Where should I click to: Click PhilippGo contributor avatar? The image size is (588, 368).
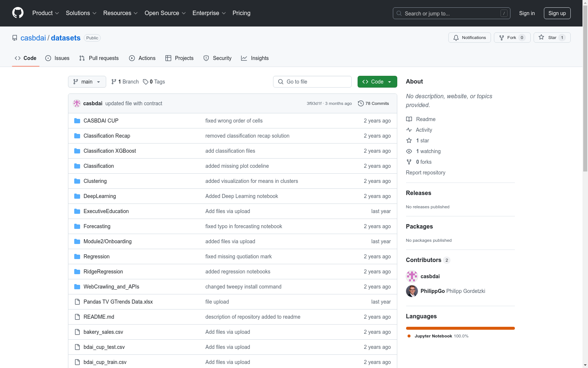click(x=412, y=291)
